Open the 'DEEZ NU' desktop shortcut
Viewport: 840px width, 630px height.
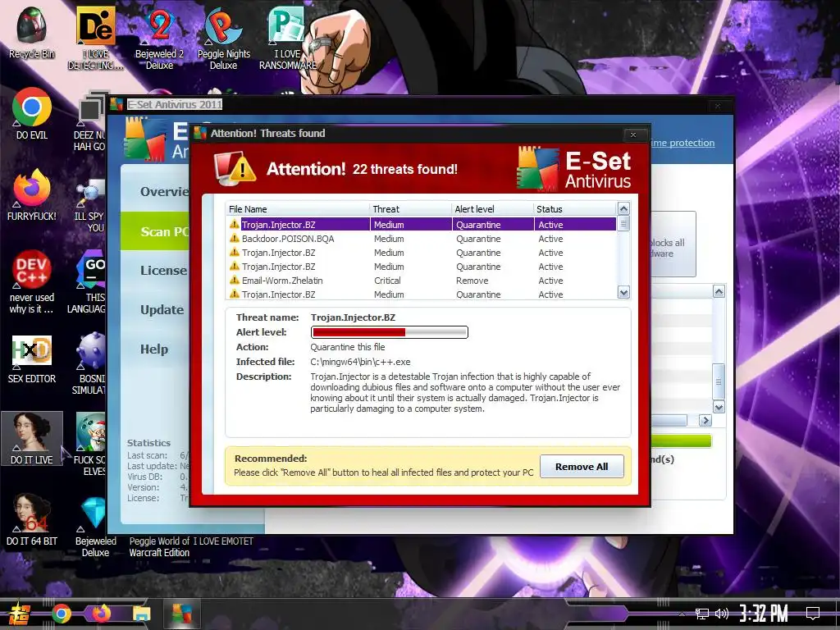tap(89, 121)
